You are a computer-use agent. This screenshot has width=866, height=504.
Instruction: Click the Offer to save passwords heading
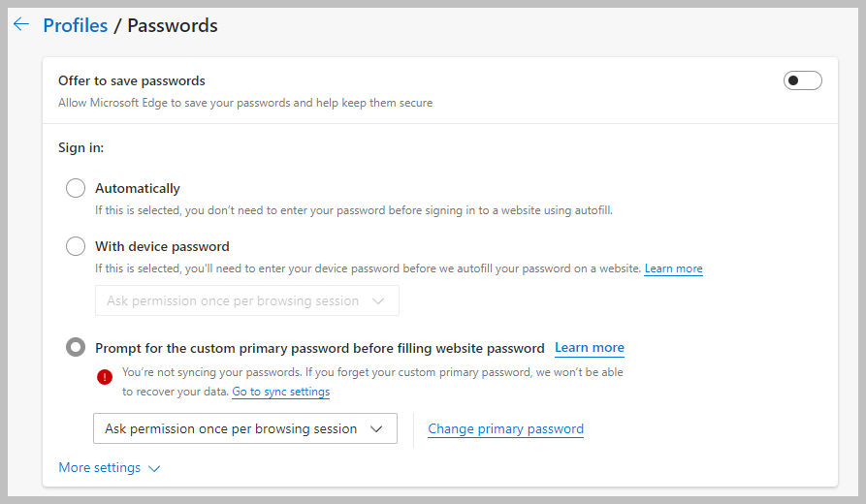click(x=132, y=80)
